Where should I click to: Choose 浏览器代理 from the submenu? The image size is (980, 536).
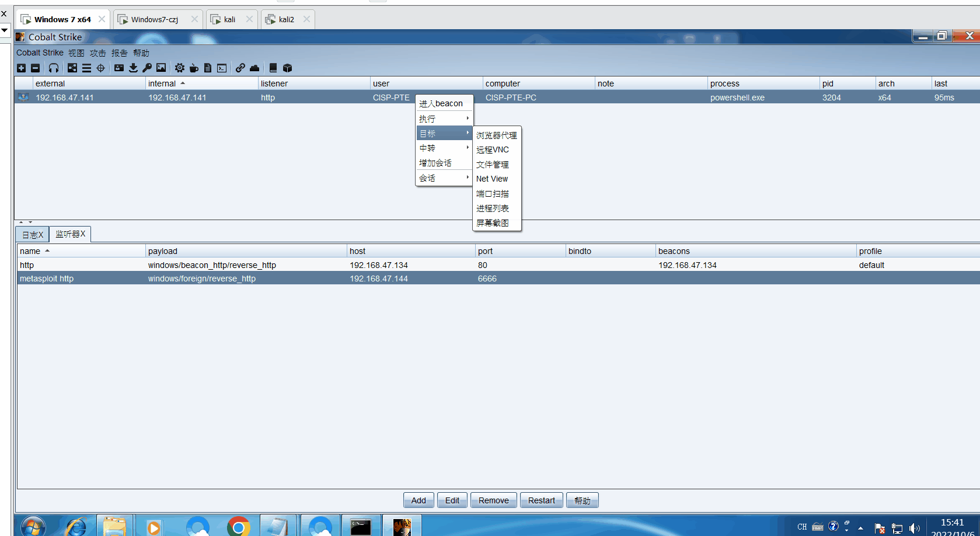[497, 135]
